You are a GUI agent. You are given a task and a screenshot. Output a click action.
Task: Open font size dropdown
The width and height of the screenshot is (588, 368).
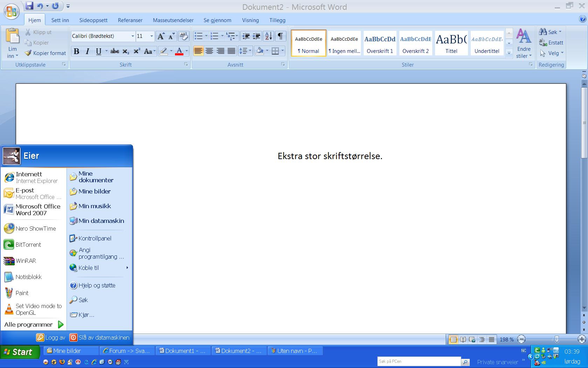pyautogui.click(x=152, y=36)
